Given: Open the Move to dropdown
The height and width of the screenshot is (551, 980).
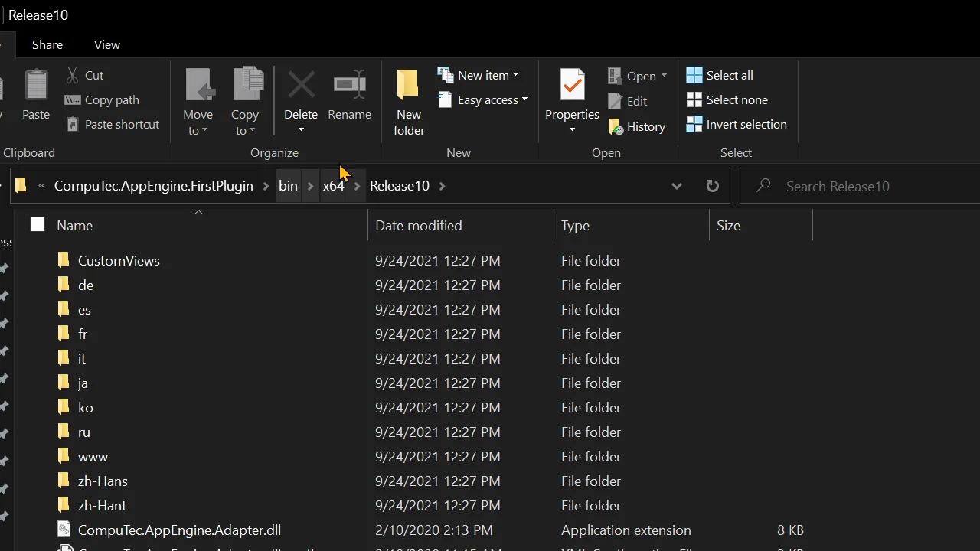Looking at the screenshot, I should tap(198, 122).
